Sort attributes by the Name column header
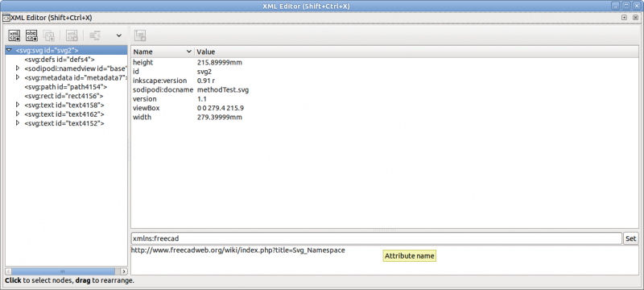The height and width of the screenshot is (290, 644). coord(163,52)
